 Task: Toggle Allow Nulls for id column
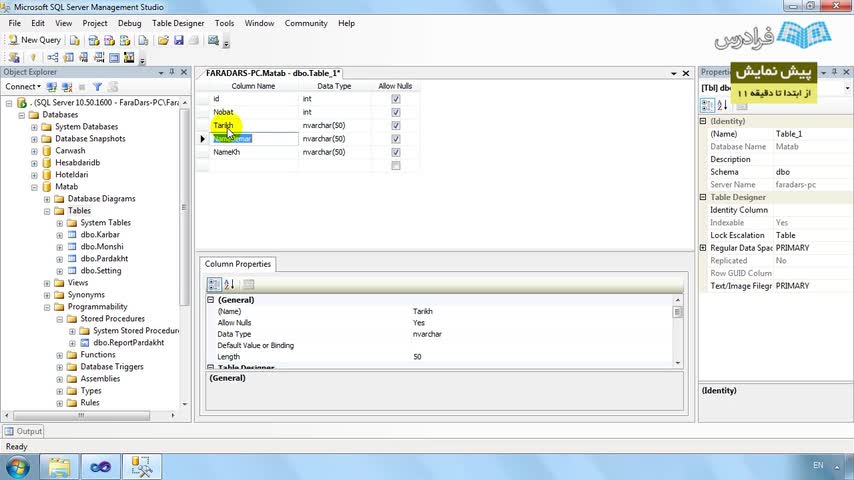point(395,99)
